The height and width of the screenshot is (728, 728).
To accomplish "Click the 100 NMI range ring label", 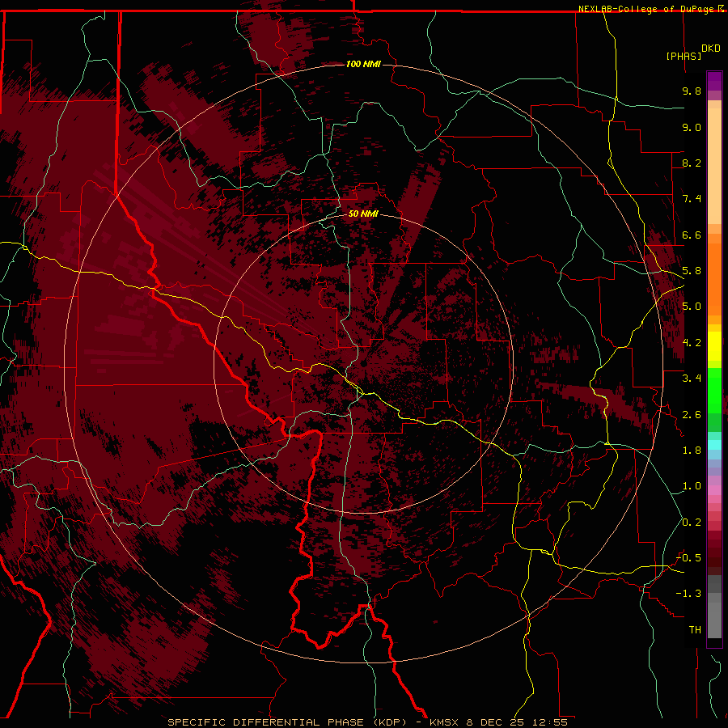I will click(363, 64).
